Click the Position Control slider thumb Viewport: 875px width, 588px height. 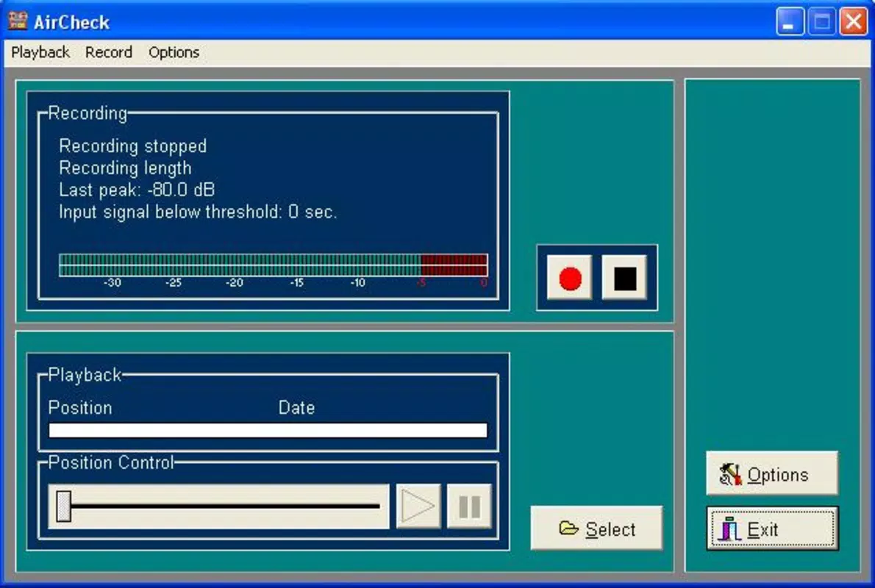[x=64, y=506]
